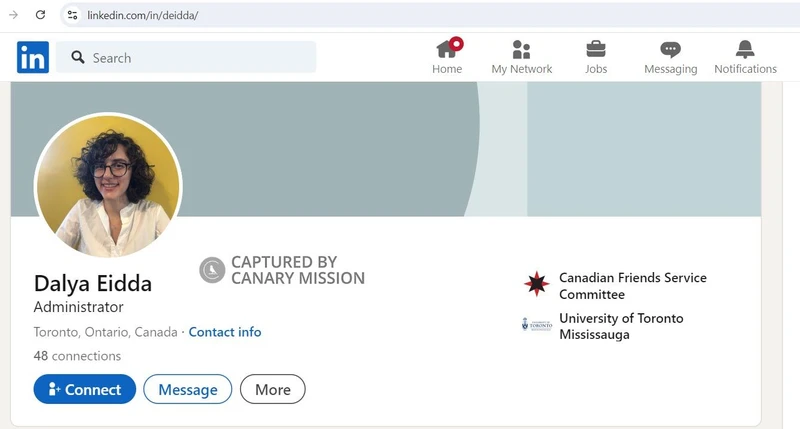
Task: Open Canadian Friends Service Committee link
Action: [x=633, y=286]
